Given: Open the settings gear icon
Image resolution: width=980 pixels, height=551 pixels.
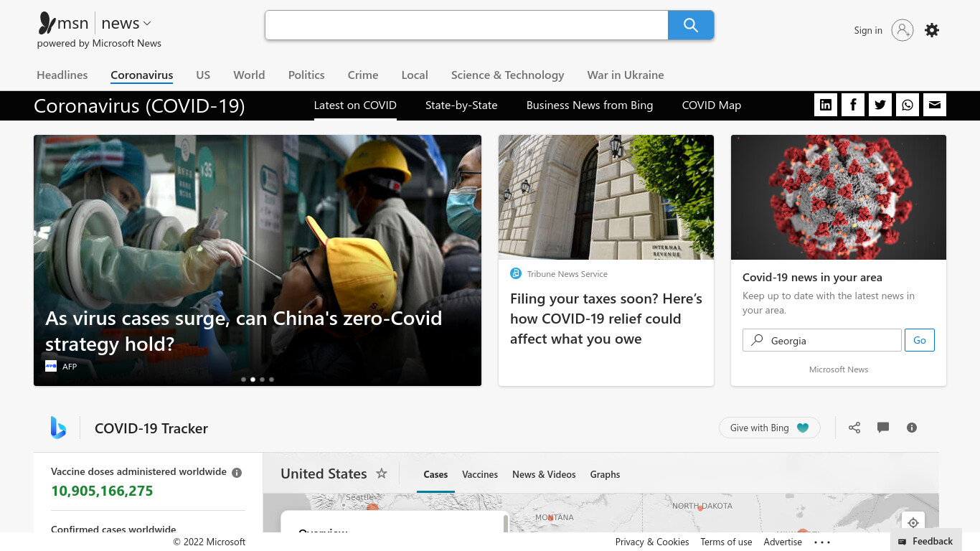Looking at the screenshot, I should tap(932, 30).
